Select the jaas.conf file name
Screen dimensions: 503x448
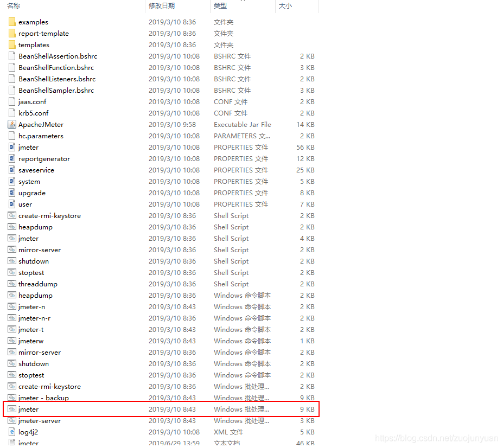point(33,101)
